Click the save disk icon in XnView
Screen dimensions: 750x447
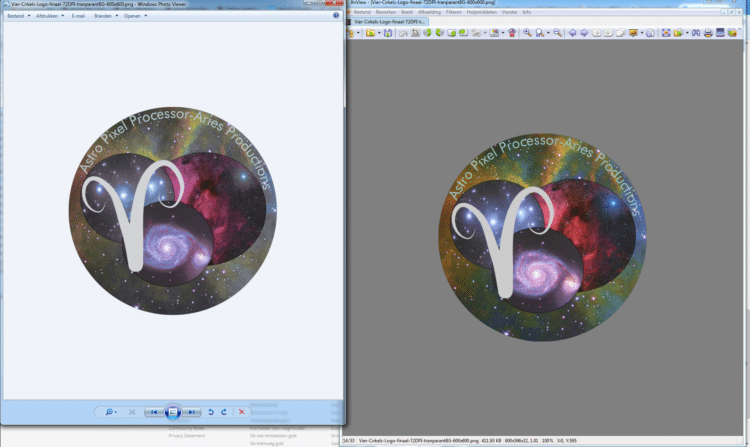(x=388, y=33)
